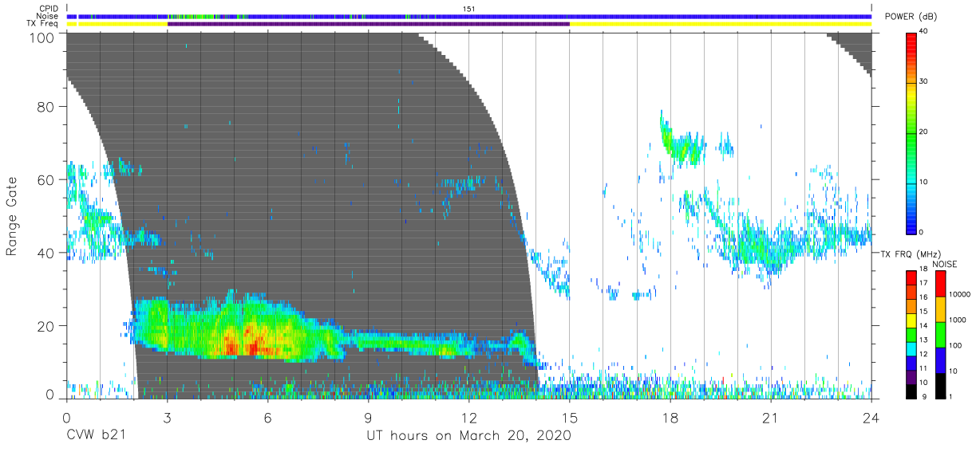Click the purple TX Freq bar segment
Viewport: 980px width, 452px height.
(368, 24)
